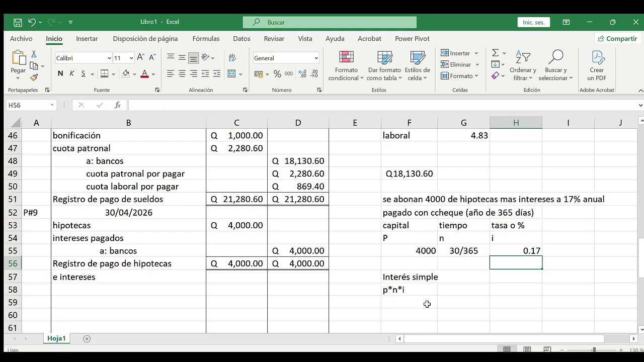644x362 pixels.
Task: Increase indent in the Alineación group
Action: [217, 74]
